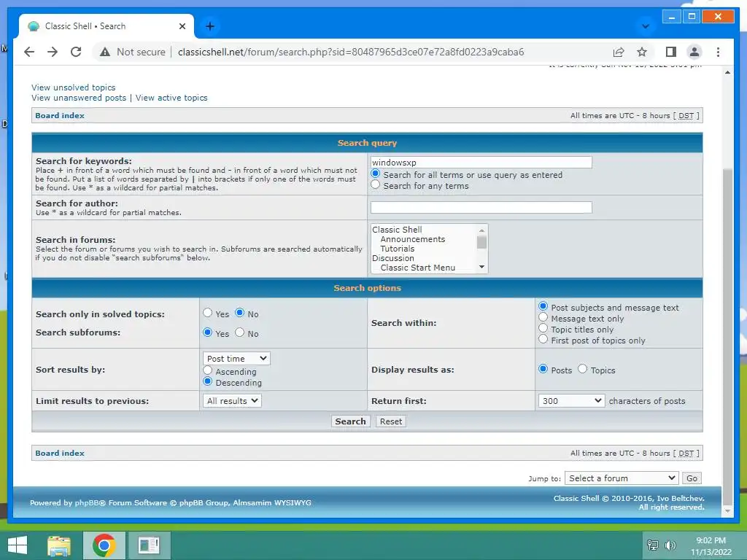Image resolution: width=747 pixels, height=560 pixels.
Task: Reload the current page
Action: tap(76, 52)
